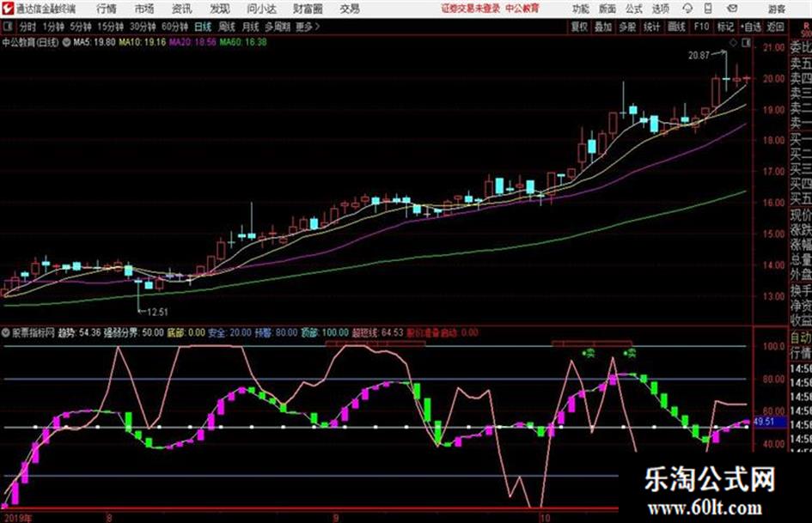Click the 9 month marker on time axis
Screen dimensions: 812x523
click(335, 517)
